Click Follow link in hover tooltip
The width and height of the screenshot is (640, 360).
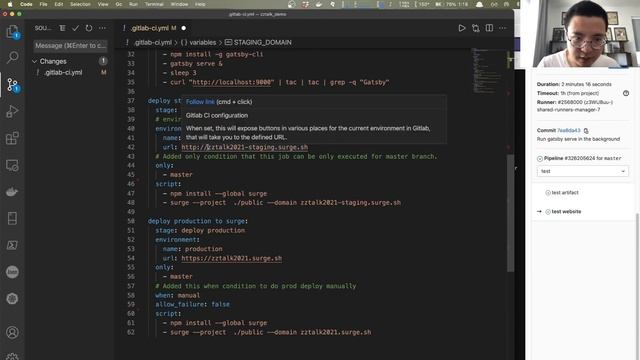click(200, 102)
